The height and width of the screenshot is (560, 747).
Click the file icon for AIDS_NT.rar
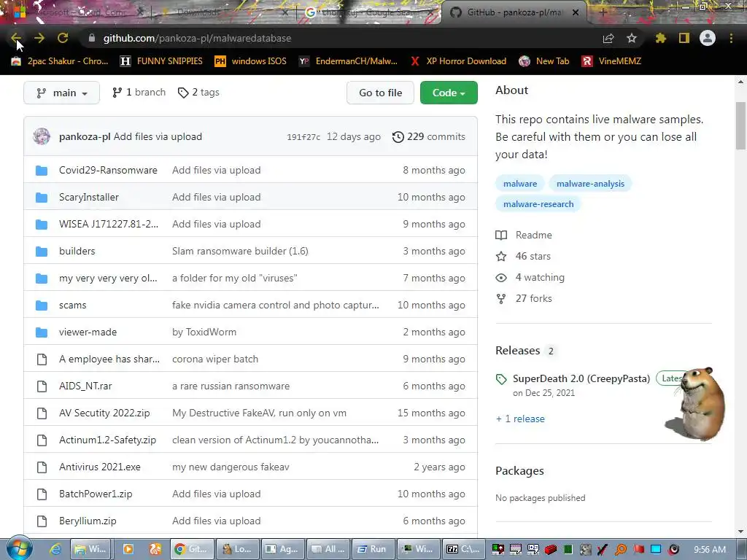(x=42, y=386)
